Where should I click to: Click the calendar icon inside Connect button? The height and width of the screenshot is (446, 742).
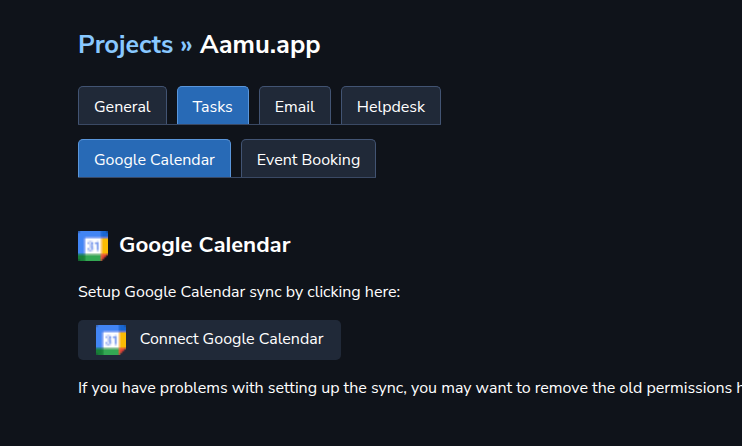click(x=111, y=340)
